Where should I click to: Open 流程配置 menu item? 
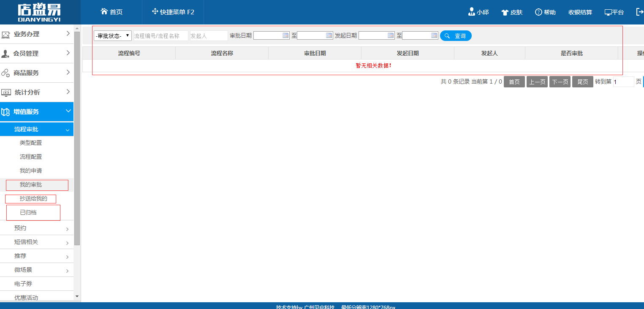[31, 157]
